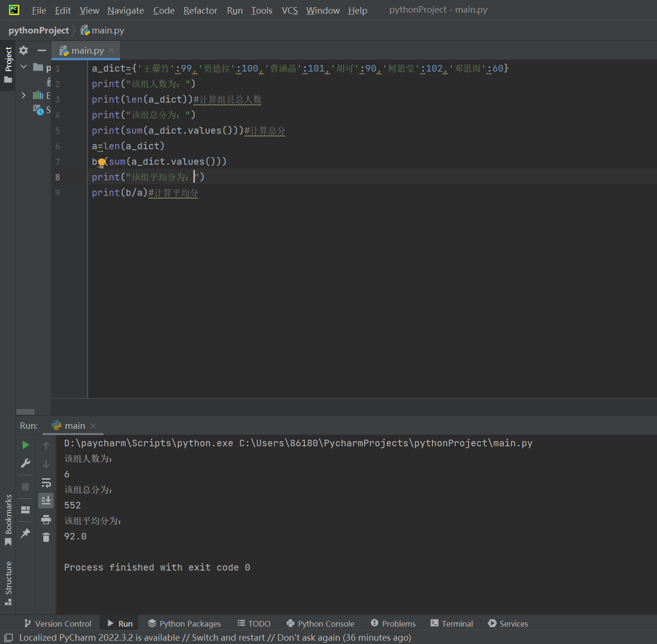
Task: Open the Version Control tool window
Action: point(58,623)
